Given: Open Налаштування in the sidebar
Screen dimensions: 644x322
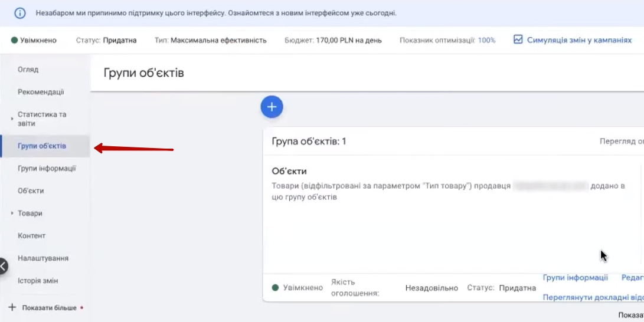Looking at the screenshot, I should coord(43,258).
